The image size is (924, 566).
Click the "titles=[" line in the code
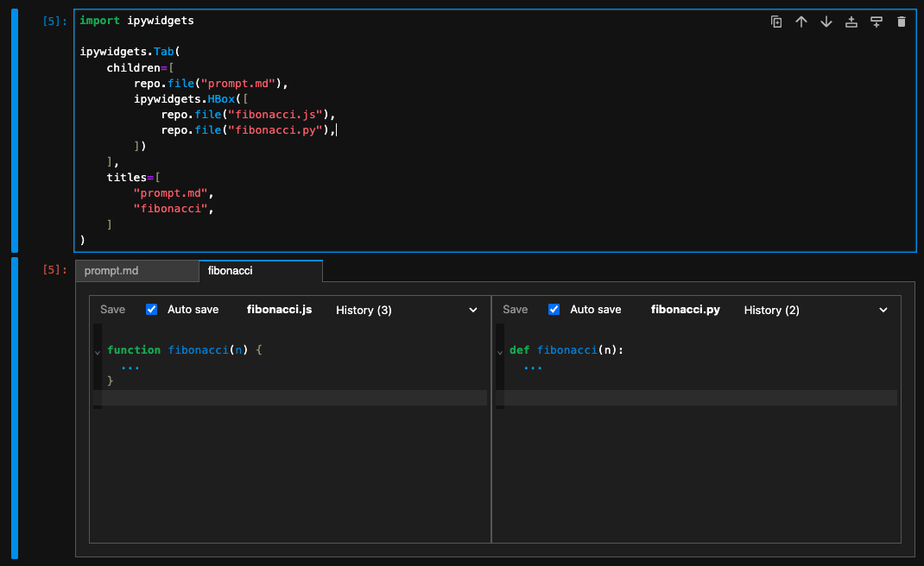pyautogui.click(x=133, y=177)
